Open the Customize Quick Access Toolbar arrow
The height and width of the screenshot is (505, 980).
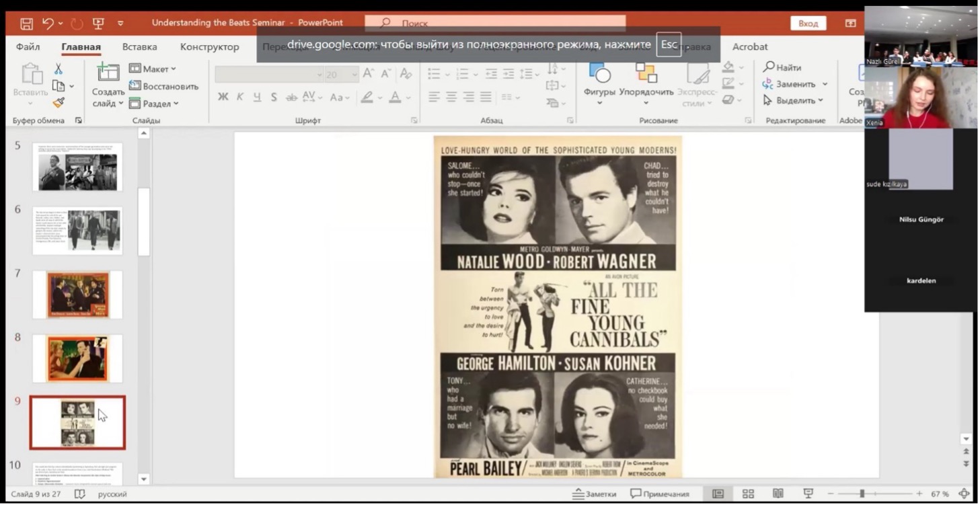[x=120, y=24]
